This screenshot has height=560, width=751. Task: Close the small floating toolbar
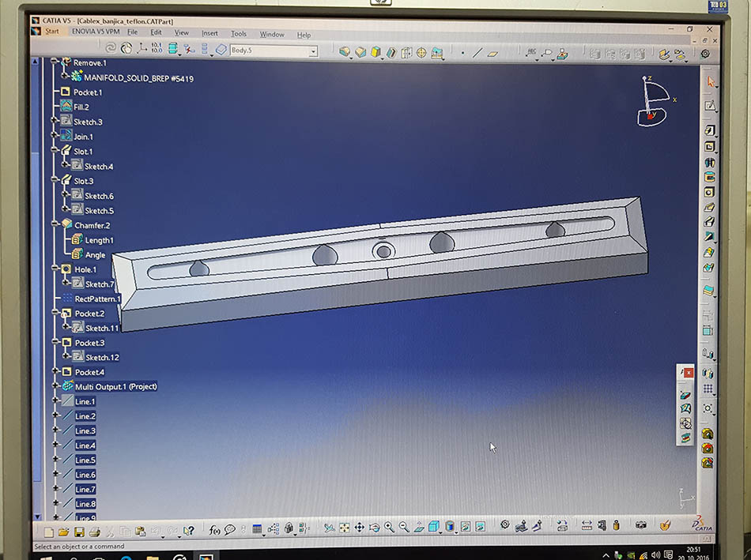tap(689, 372)
